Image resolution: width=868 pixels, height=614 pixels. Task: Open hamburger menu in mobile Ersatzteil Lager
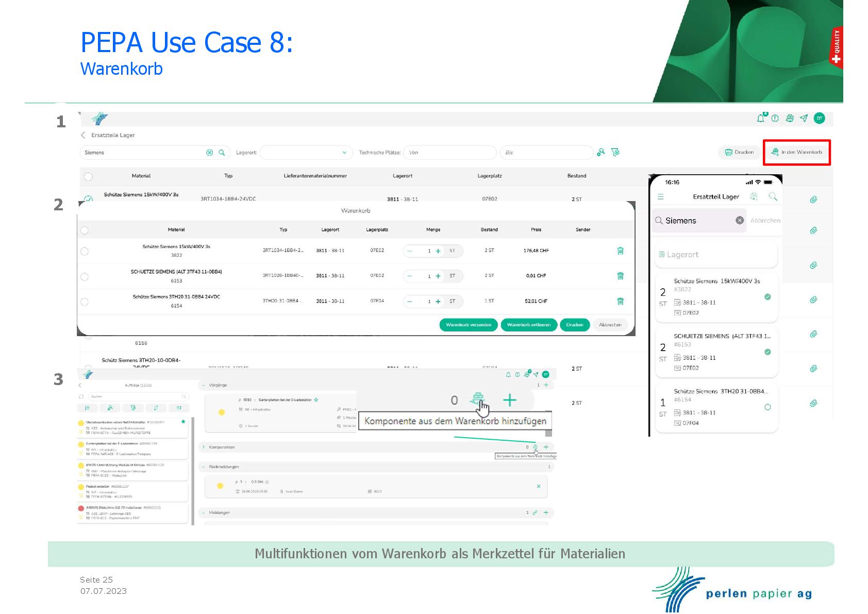(x=660, y=196)
